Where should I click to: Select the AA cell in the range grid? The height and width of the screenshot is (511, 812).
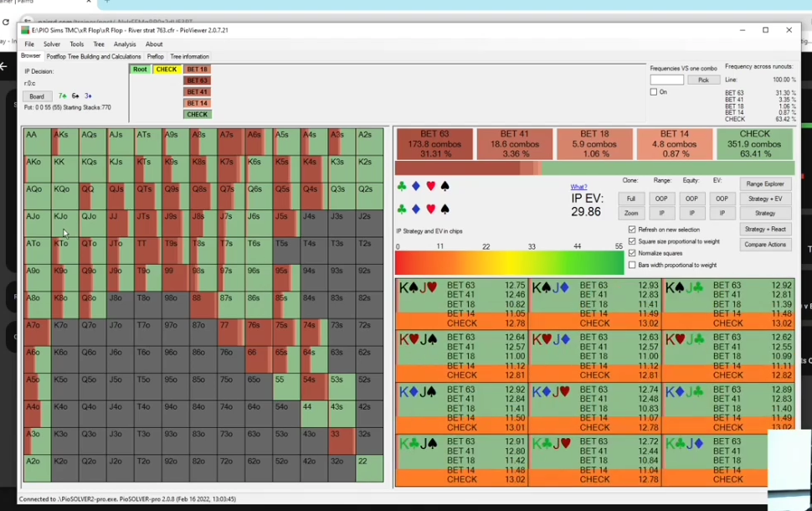coord(38,142)
